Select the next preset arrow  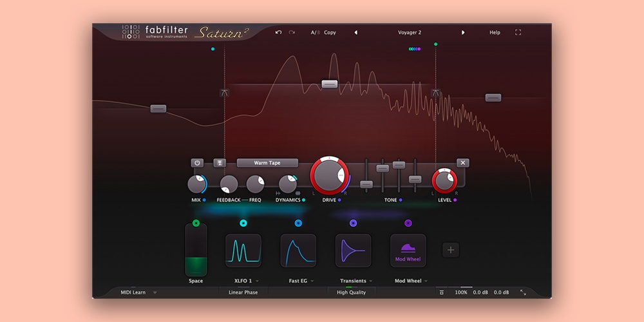pyautogui.click(x=462, y=32)
